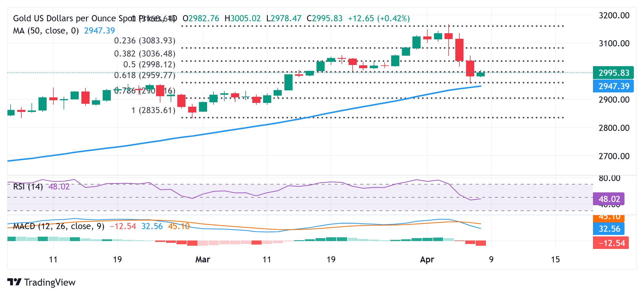Click the 0.618 (2959.77) Fibonacci level label
Screen dimensions: 644x295
pyautogui.click(x=145, y=75)
